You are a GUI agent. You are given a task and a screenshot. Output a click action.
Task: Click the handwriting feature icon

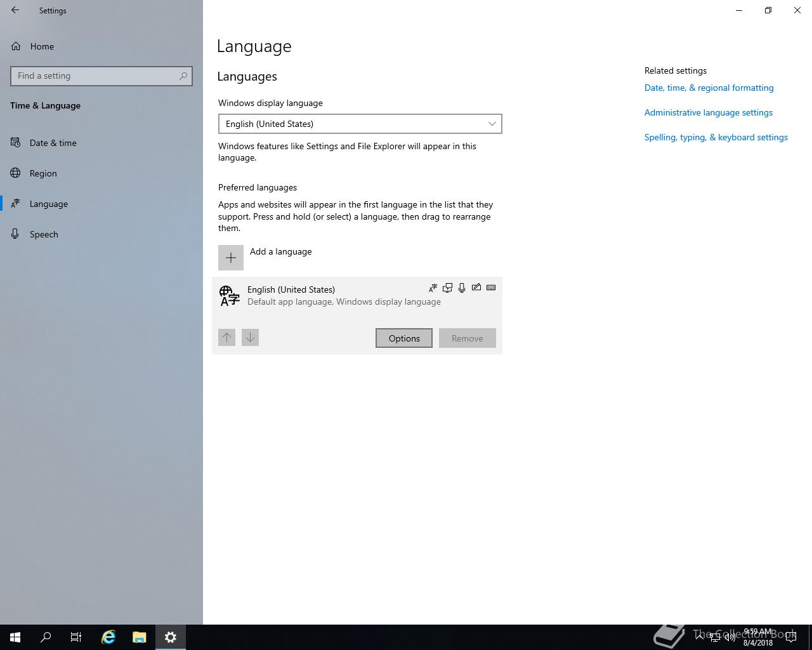coord(476,288)
